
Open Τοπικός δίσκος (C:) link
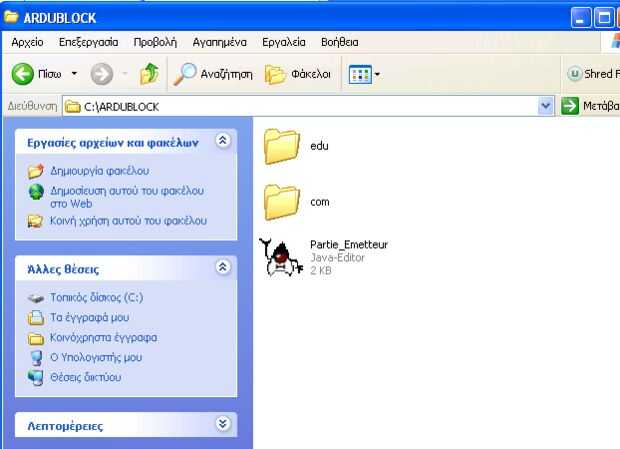(x=96, y=297)
